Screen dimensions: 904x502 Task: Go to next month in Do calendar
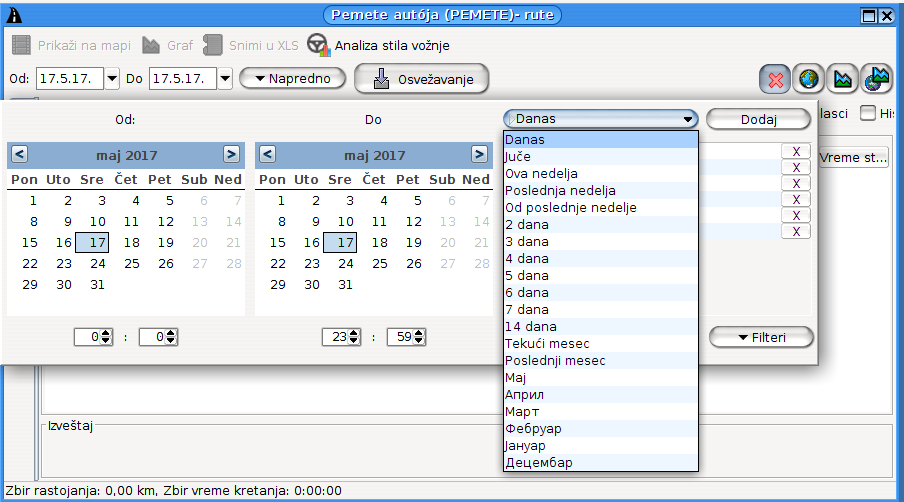(x=479, y=154)
